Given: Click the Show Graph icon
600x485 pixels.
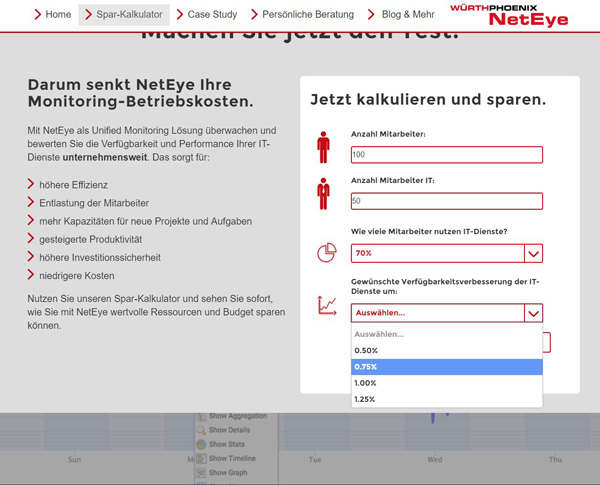Looking at the screenshot, I should pos(201,473).
